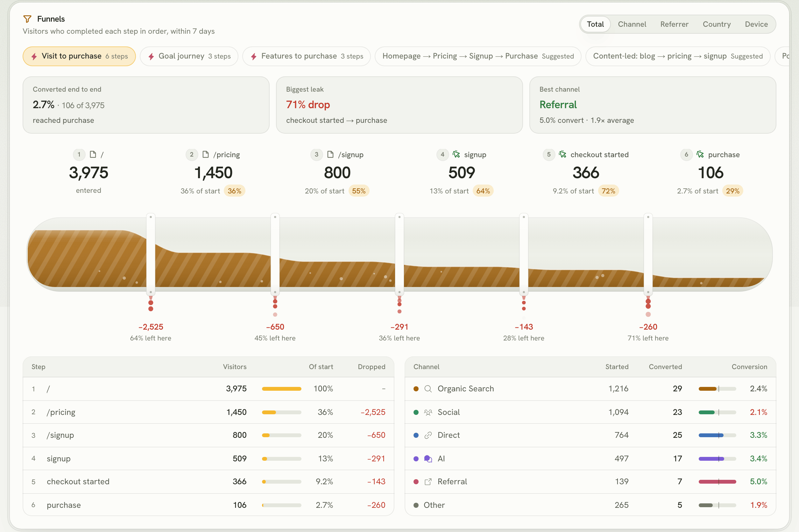Switch to the Referrer breakdown tab
Screen dimensions: 799x532
[x=674, y=24]
